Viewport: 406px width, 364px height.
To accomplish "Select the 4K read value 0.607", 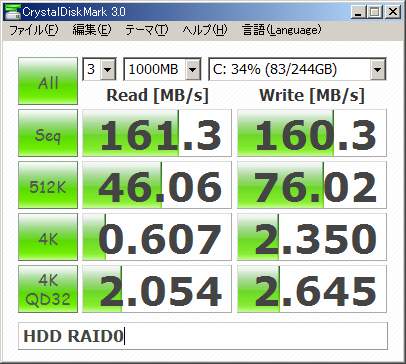I will point(157,237).
